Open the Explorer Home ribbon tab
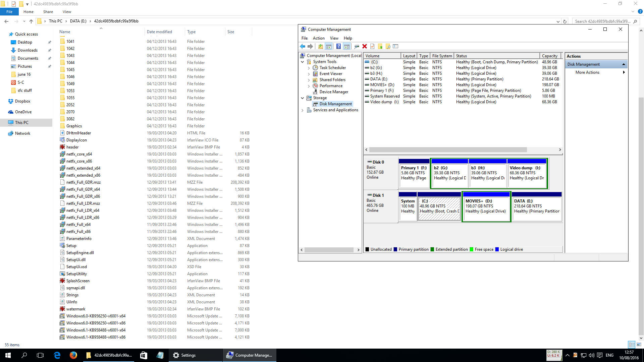 tap(29, 12)
